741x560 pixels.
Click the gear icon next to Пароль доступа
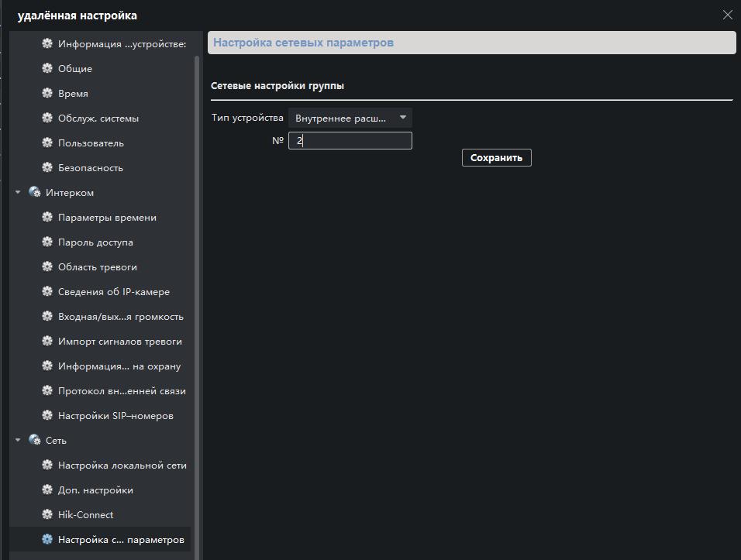(47, 242)
